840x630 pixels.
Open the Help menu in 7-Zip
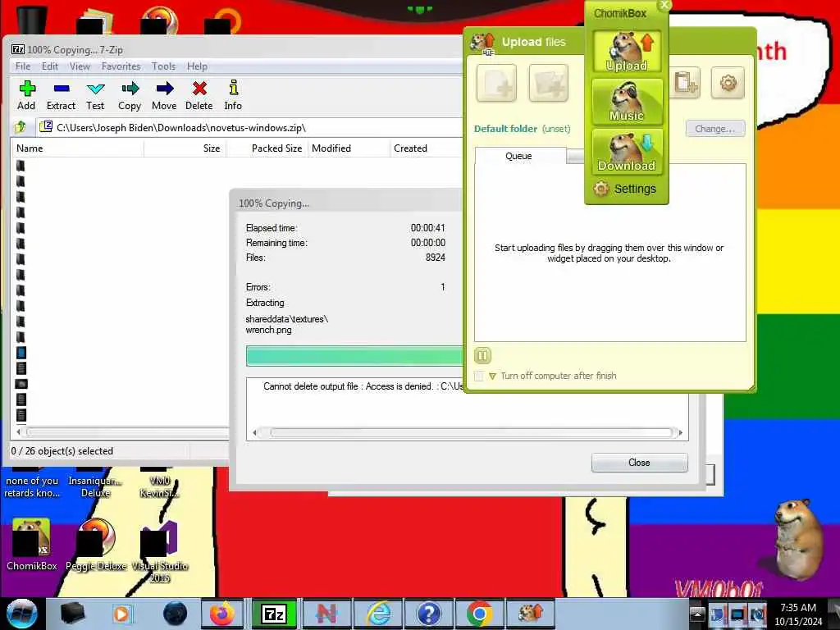pyautogui.click(x=197, y=66)
